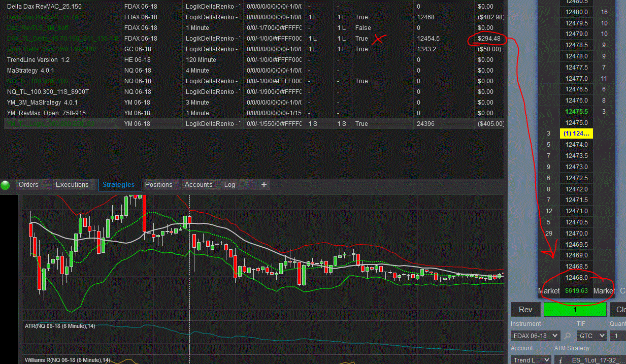
Task: Click the green connection status indicator
Action: [6, 185]
